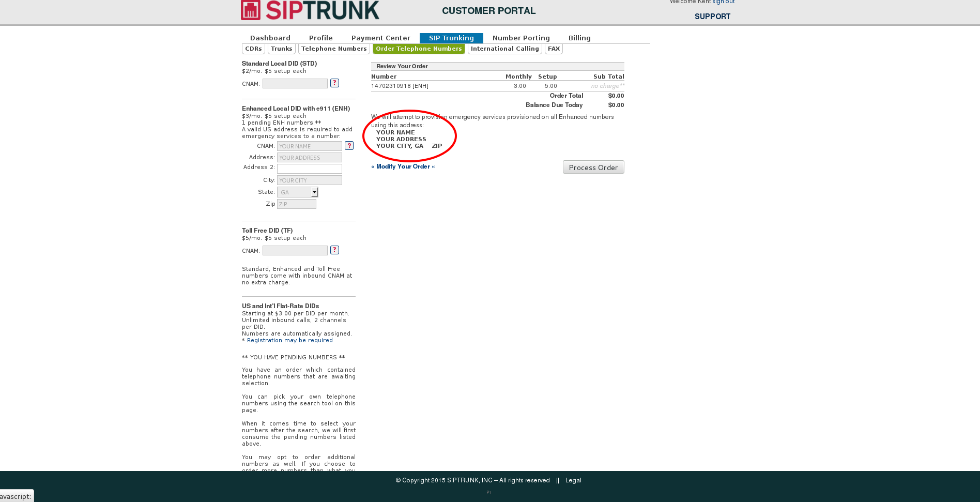Viewport: 980px width, 502px height.
Task: Click the YOU HAVE PENDING NUMBERS notice
Action: 293,357
